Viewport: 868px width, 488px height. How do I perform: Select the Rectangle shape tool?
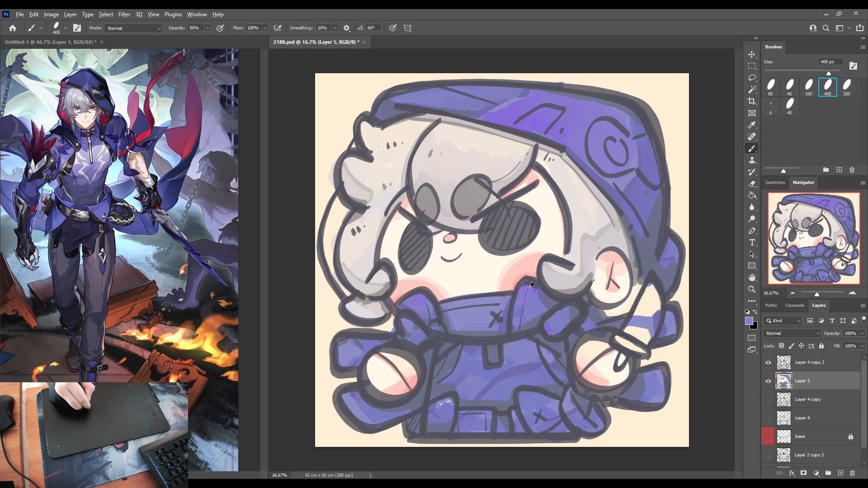[x=752, y=266]
